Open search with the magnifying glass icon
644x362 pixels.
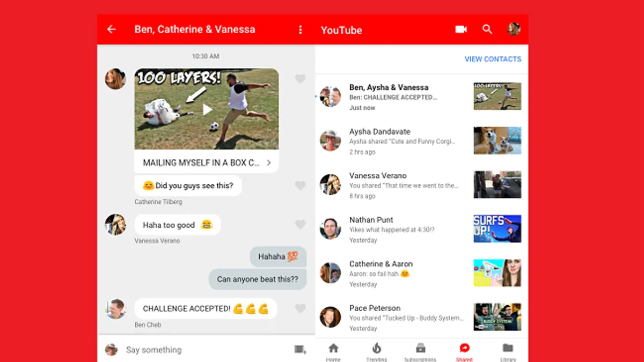coord(487,29)
